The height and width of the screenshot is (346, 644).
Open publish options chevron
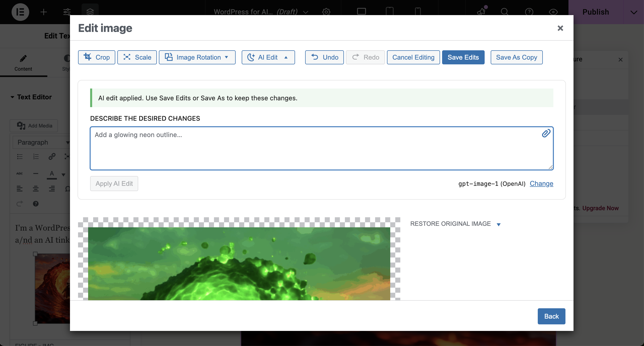(634, 12)
